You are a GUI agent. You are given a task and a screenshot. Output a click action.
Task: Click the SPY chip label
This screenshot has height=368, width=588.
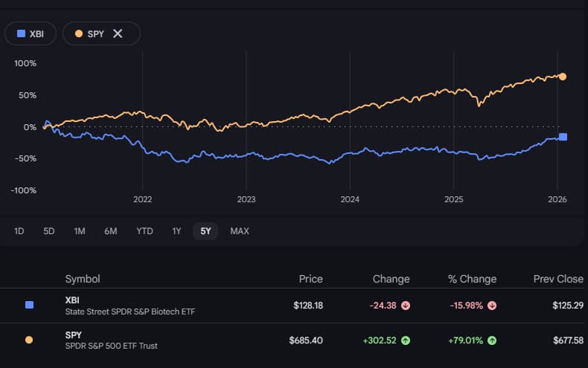(95, 33)
